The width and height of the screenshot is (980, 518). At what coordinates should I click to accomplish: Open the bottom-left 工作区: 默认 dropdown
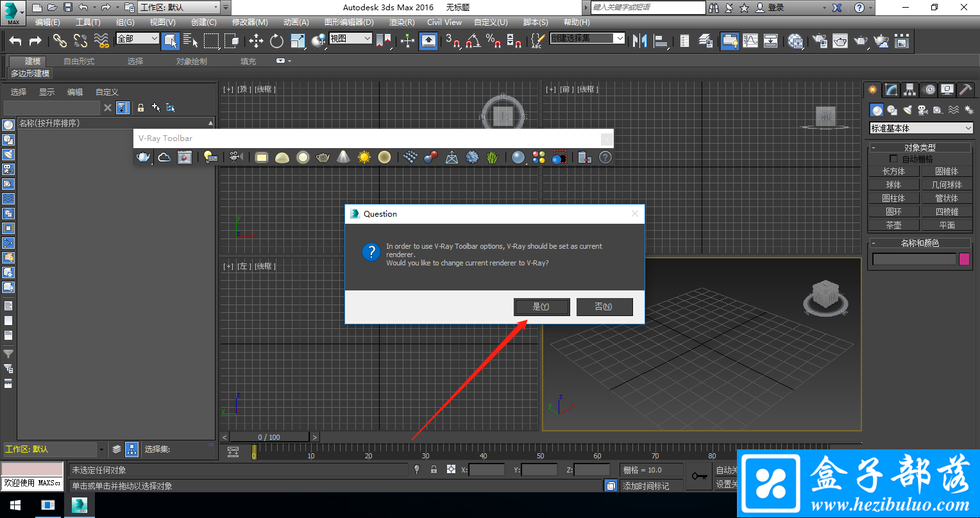[x=55, y=449]
